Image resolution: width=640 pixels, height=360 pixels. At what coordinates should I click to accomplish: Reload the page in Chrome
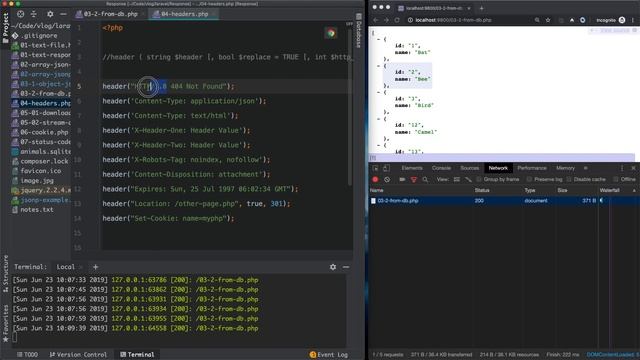(x=397, y=20)
